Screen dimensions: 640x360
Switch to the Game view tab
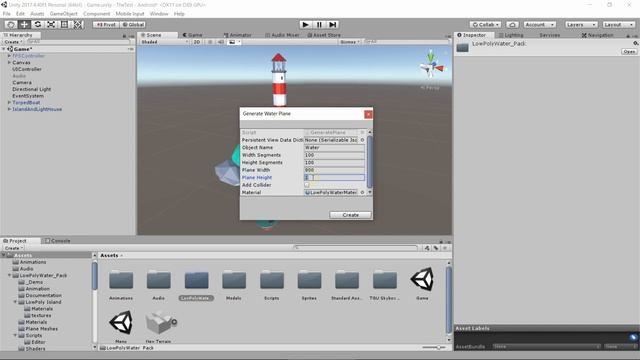[x=192, y=35]
